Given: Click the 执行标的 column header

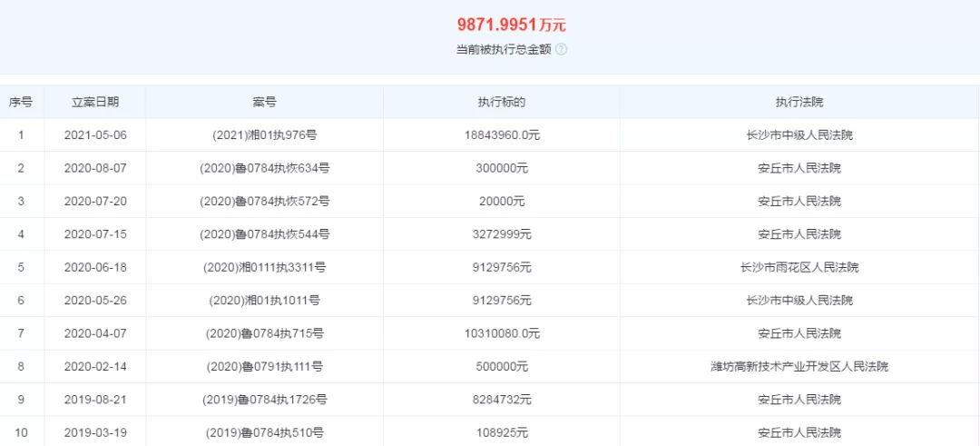Looking at the screenshot, I should coord(501,102).
